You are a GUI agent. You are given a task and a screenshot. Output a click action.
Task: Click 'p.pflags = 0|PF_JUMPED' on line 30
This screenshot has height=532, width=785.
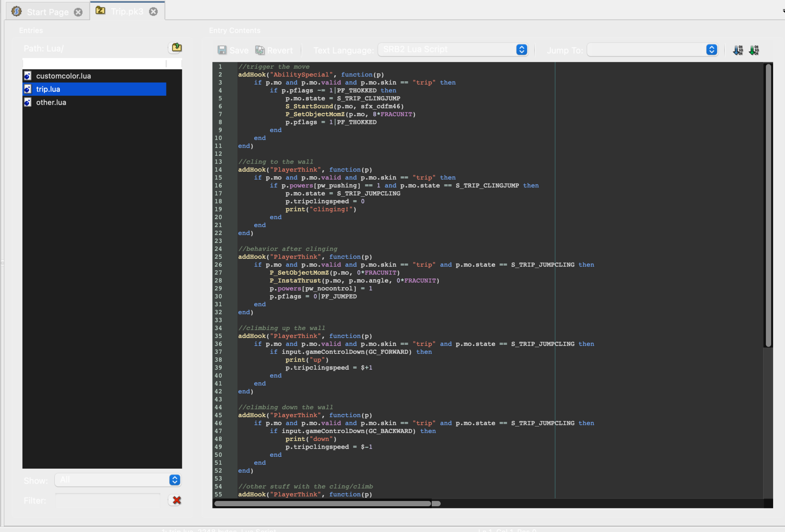tap(313, 296)
